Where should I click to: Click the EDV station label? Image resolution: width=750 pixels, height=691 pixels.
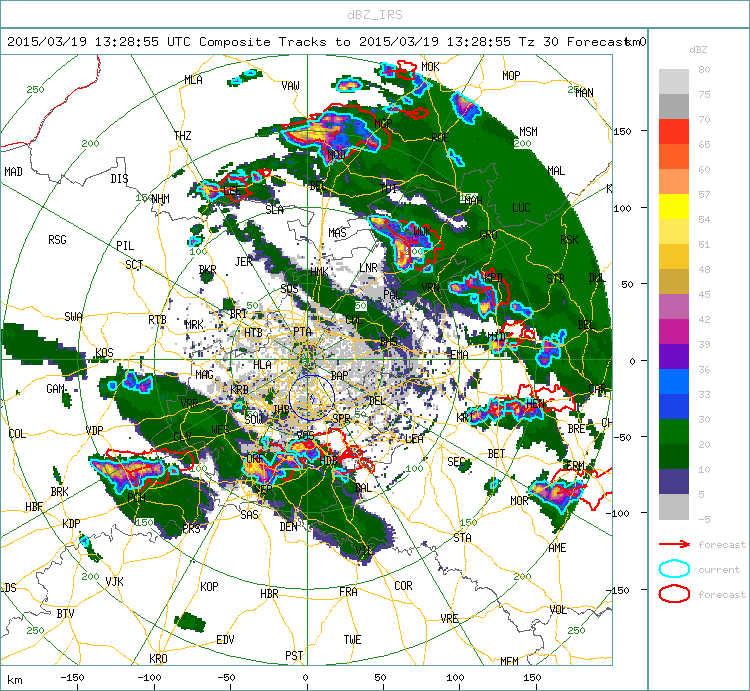click(225, 640)
